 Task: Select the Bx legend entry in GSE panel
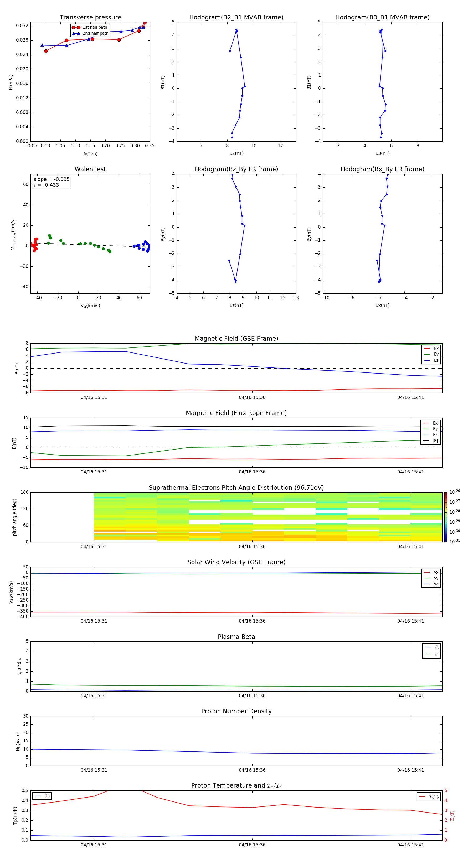pyautogui.click(x=431, y=349)
